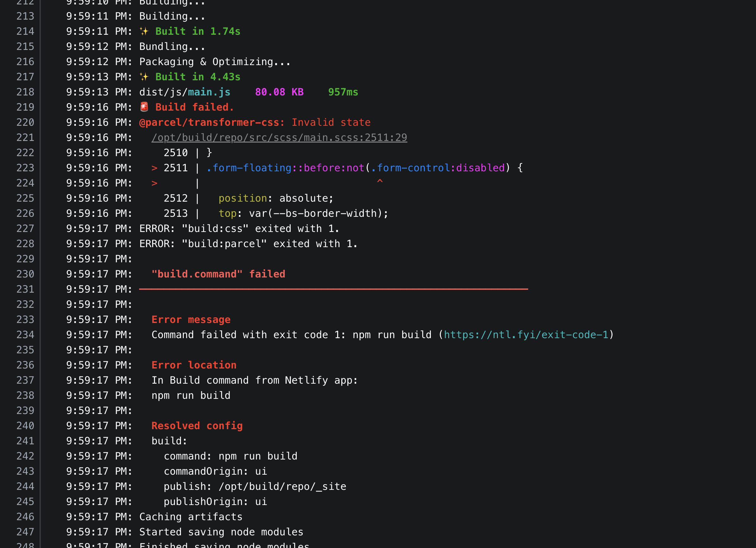Click 'Started saving node modules' log line
The image size is (756, 548).
(x=221, y=532)
